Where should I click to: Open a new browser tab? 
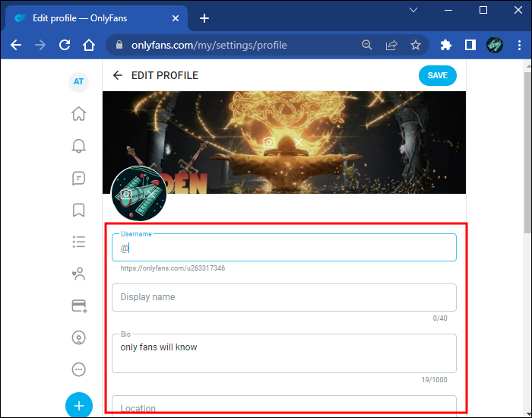204,18
